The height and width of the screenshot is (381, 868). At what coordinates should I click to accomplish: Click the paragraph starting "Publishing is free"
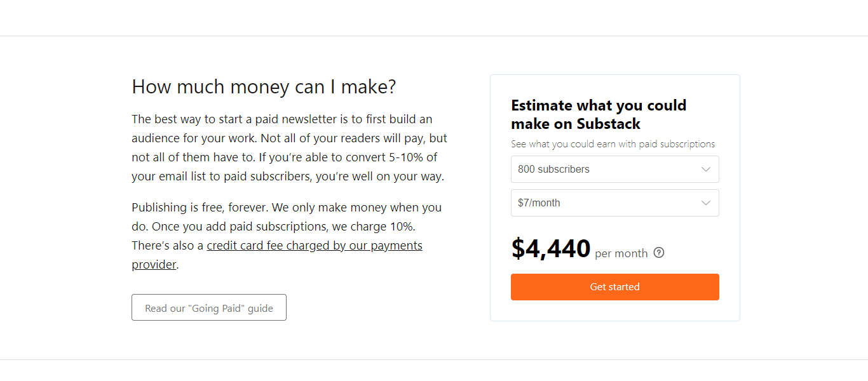pyautogui.click(x=287, y=236)
